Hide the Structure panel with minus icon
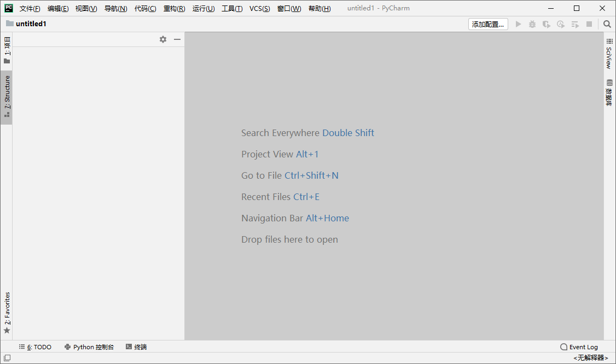The width and height of the screenshot is (616, 364). [177, 39]
